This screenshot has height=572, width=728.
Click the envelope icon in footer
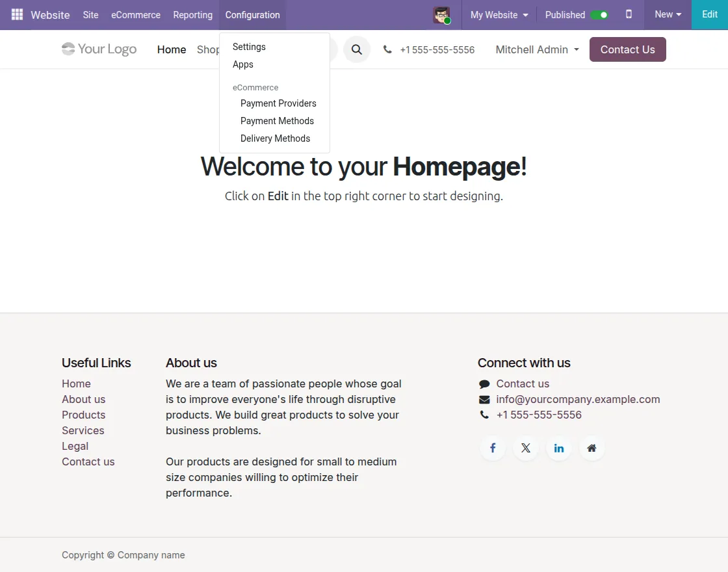[484, 400]
